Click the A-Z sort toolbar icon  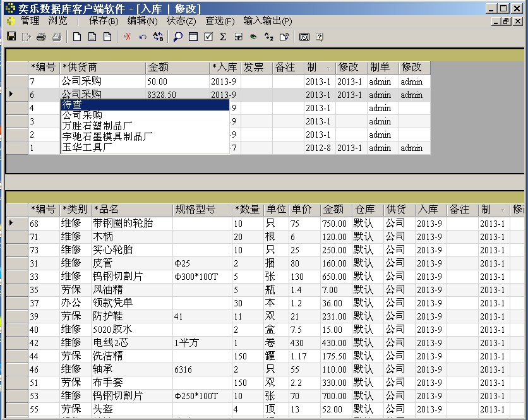(x=268, y=37)
